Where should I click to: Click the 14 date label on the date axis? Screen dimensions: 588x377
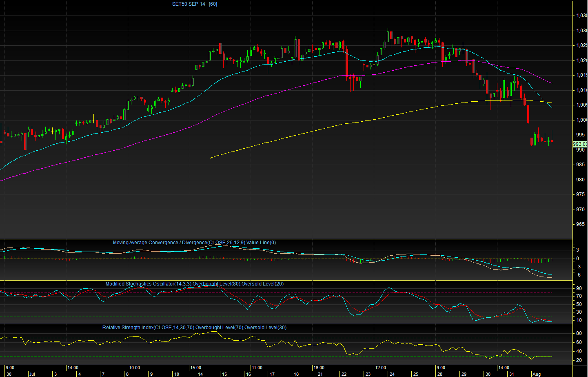pos(200,375)
